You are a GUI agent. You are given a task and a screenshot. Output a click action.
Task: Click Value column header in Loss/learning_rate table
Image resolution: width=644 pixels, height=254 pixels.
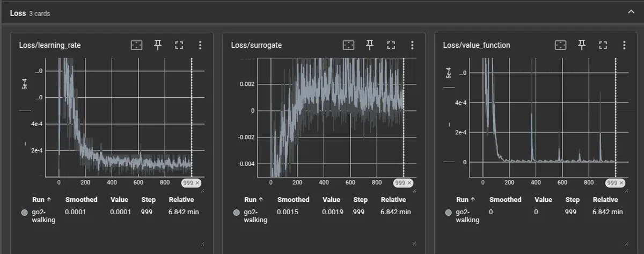coord(119,200)
